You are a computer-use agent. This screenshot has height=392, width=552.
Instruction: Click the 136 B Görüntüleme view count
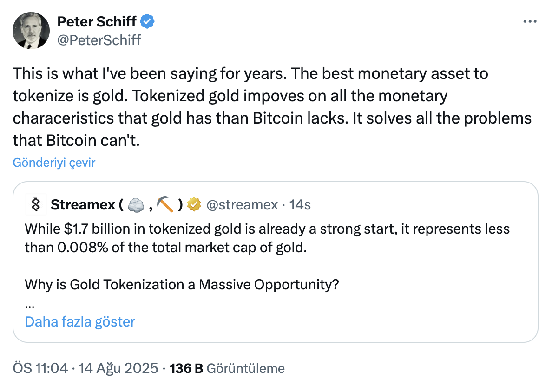227,368
